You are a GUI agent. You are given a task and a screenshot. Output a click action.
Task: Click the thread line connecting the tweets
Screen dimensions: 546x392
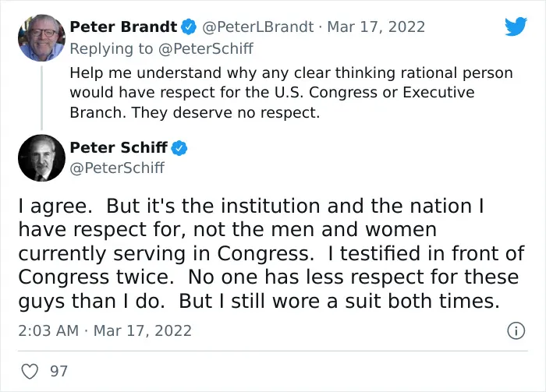pos(41,97)
